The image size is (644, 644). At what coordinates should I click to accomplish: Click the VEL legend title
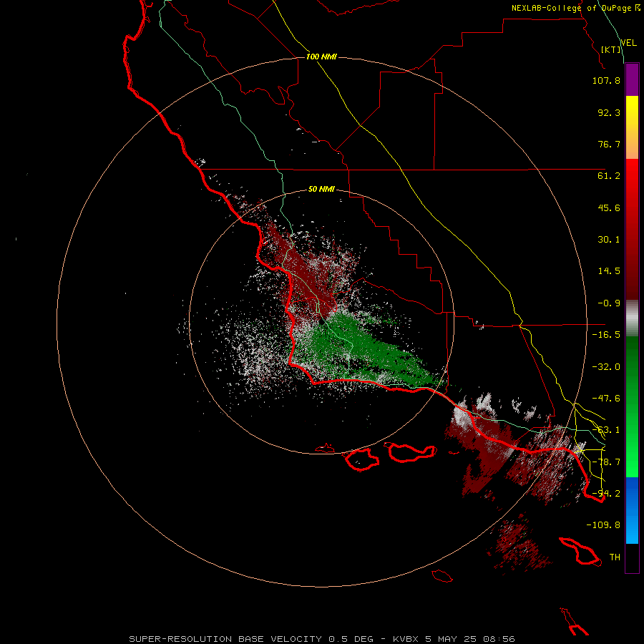628,43
